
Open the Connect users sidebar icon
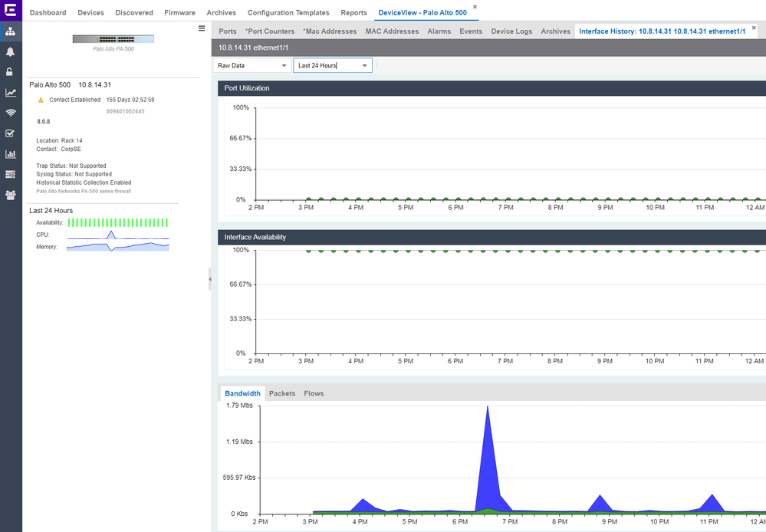10,195
